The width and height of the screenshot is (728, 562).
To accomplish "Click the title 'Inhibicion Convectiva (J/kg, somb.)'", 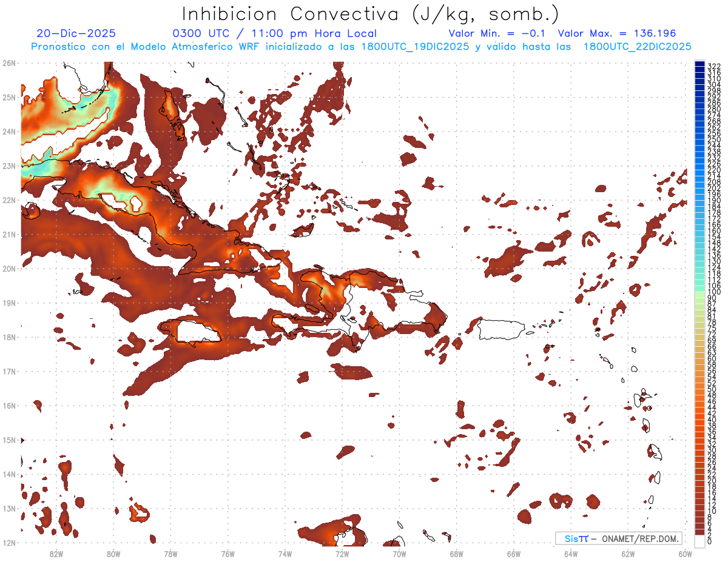I will 371,14.
